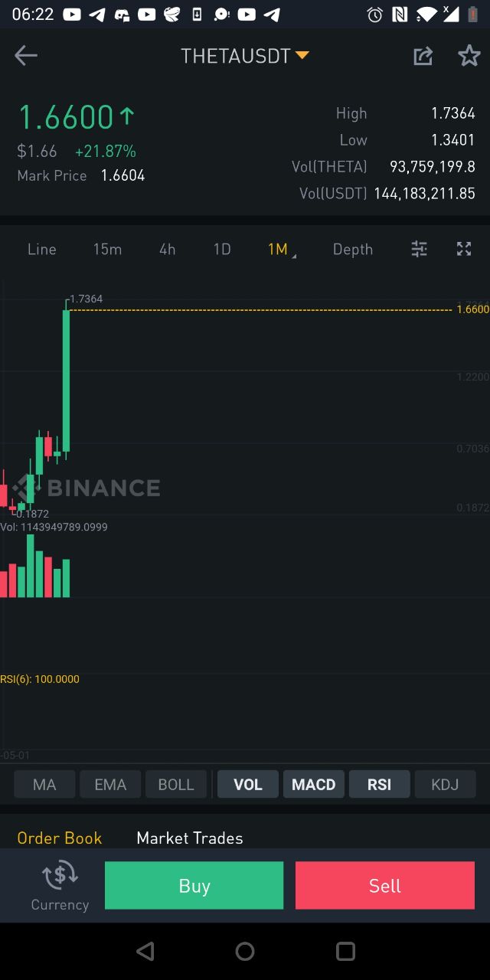Expand chart to fullscreen
490x980 pixels.
(x=464, y=249)
